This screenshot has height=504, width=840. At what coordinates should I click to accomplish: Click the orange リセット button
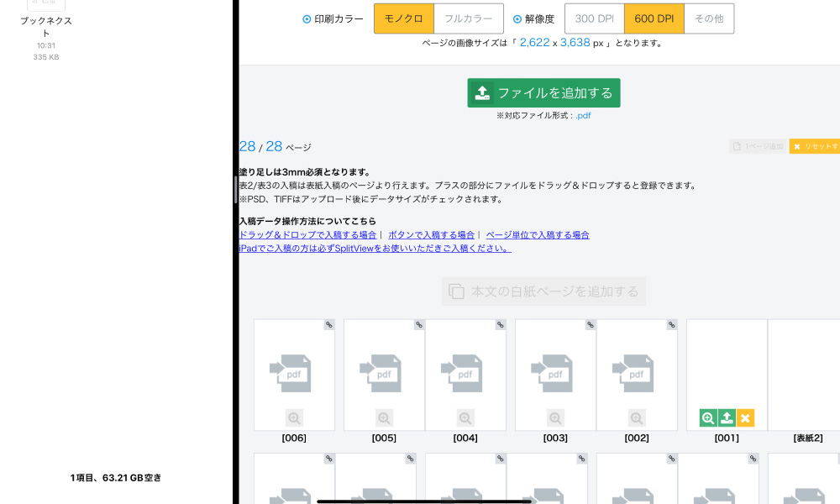[x=815, y=146]
